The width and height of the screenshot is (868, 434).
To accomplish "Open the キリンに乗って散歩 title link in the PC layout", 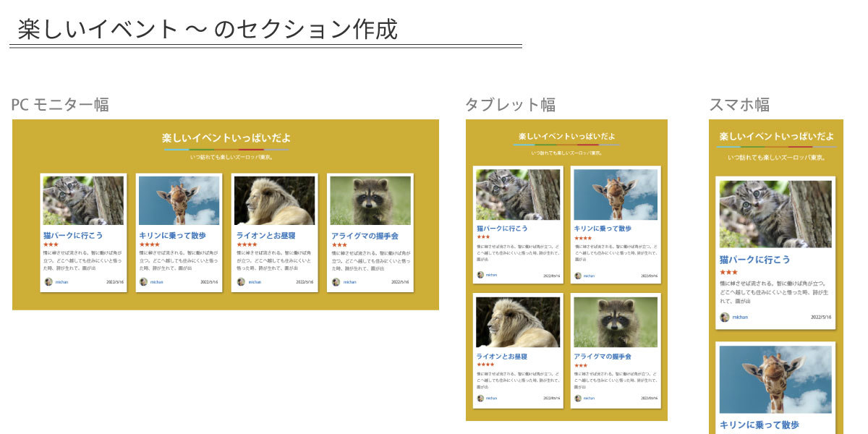I will pyautogui.click(x=172, y=236).
